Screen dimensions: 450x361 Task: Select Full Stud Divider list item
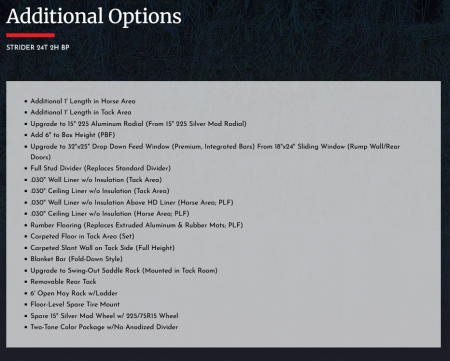click(100, 168)
